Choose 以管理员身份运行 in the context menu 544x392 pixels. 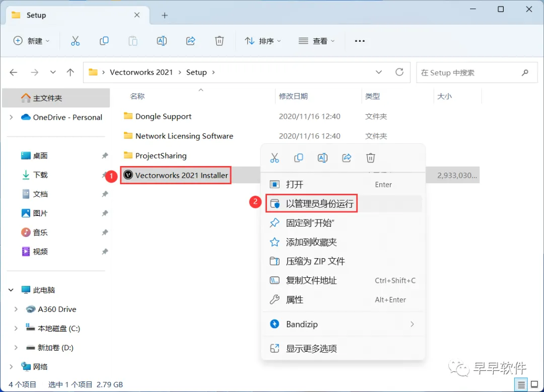(x=343, y=203)
